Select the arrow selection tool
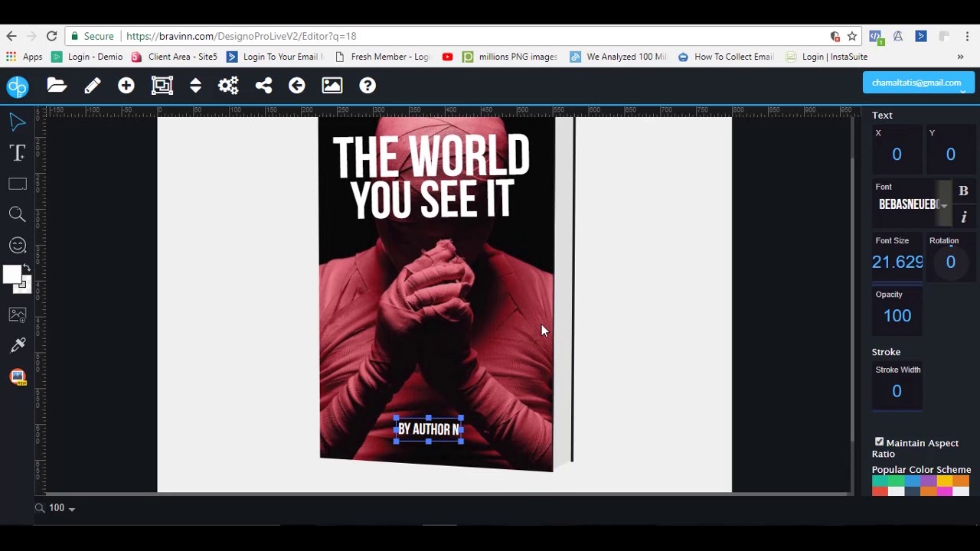 pyautogui.click(x=17, y=122)
